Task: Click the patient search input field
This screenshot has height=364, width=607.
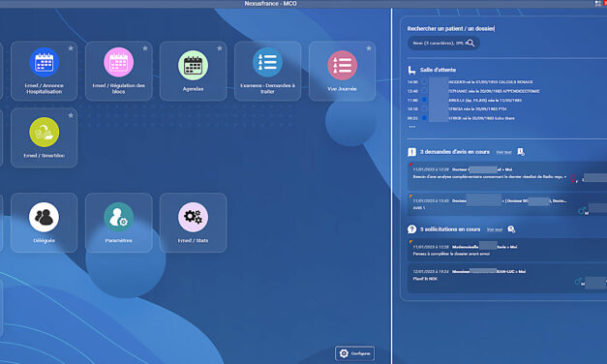Action: pyautogui.click(x=439, y=43)
